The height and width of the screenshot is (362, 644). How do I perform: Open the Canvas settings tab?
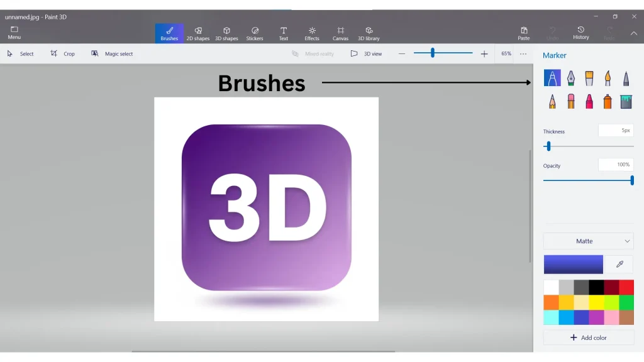pyautogui.click(x=340, y=33)
